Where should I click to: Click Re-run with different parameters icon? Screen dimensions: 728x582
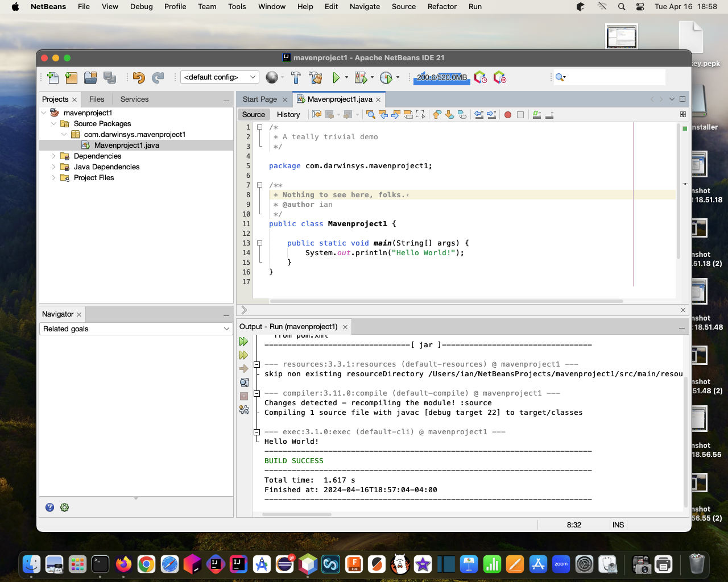(244, 355)
